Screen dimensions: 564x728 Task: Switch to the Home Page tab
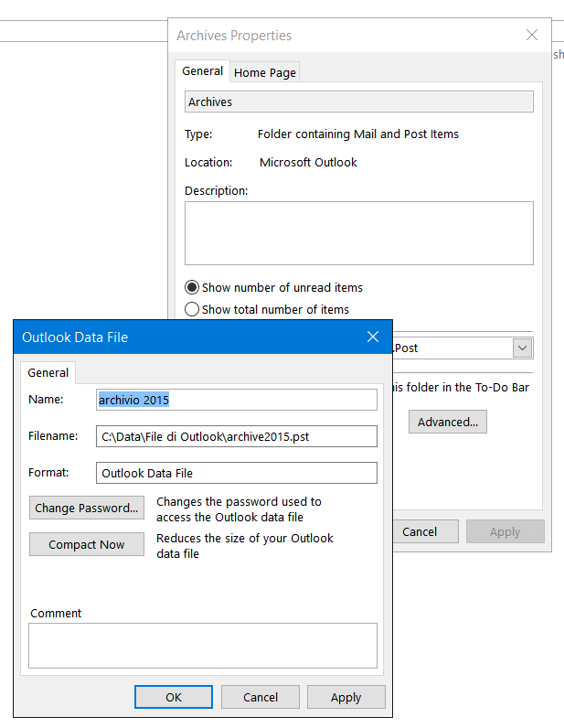tap(264, 72)
